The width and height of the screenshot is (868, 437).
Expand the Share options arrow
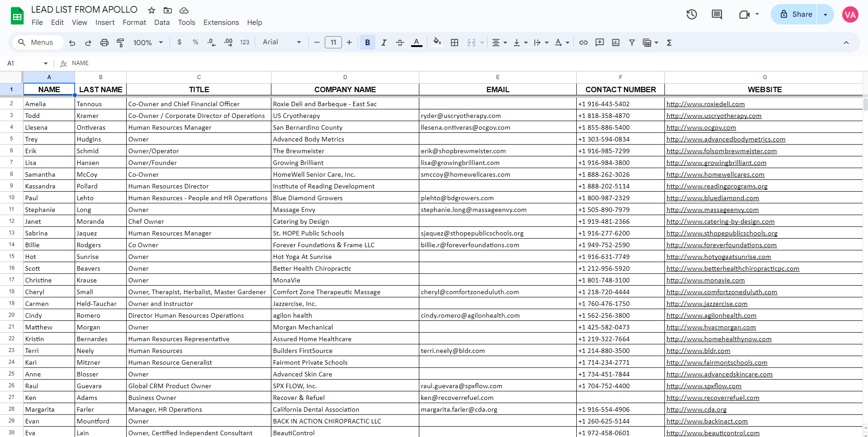tap(825, 14)
